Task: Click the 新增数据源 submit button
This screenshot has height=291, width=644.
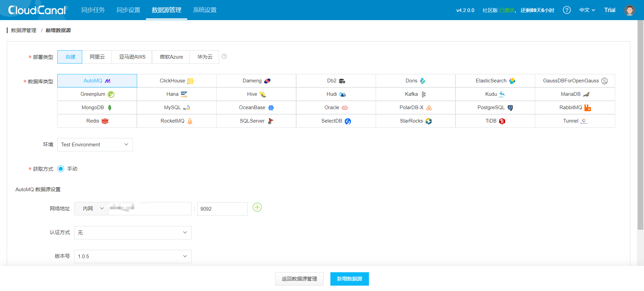Action: pos(349,279)
